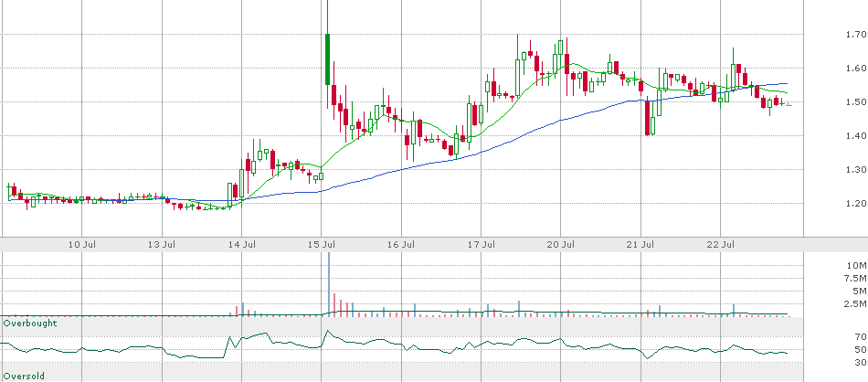Click the RSI 30 axis label
This screenshot has width=868, height=382.
861,363
